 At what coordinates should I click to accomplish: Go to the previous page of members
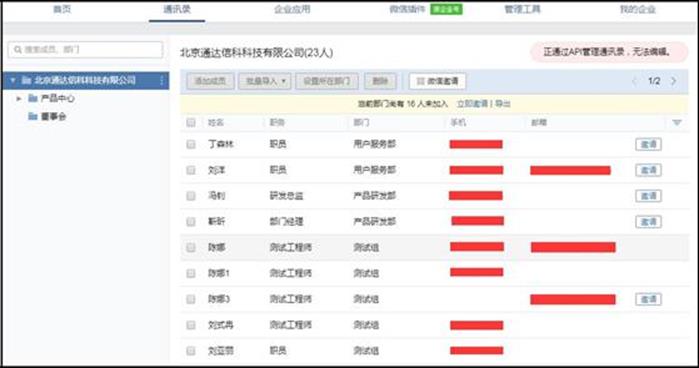634,81
